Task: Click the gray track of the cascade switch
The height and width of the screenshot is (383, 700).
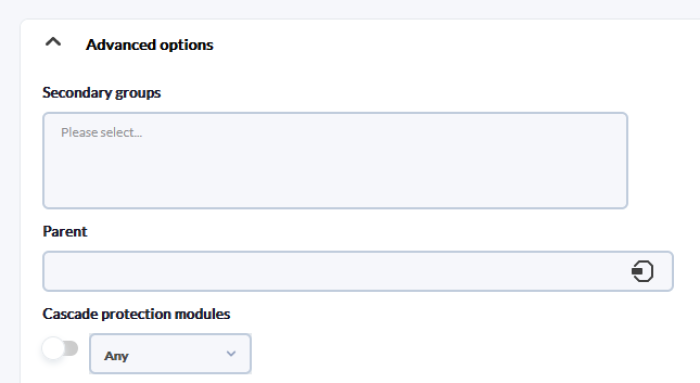Action: coord(71,348)
